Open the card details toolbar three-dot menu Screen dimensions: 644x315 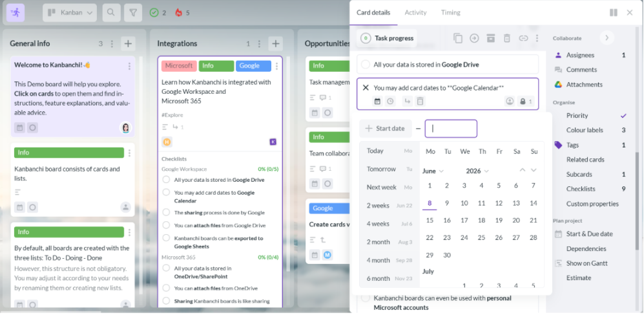click(x=537, y=38)
